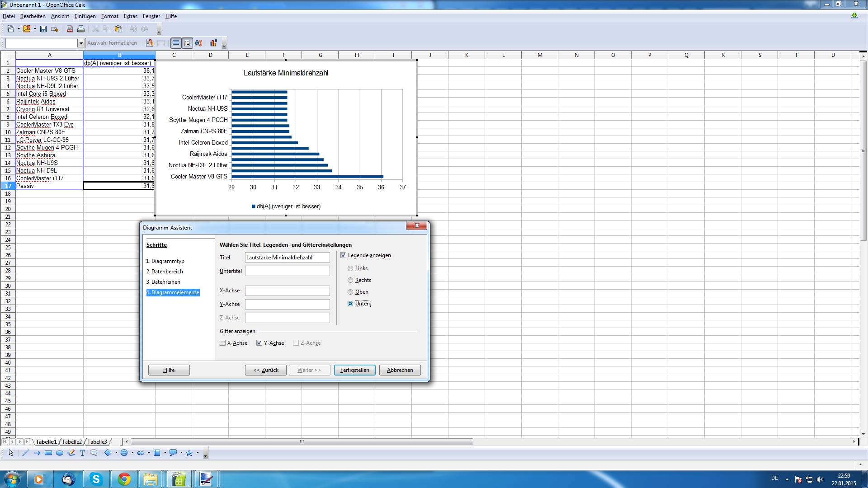Open the chart element selection dropdown

[81, 43]
